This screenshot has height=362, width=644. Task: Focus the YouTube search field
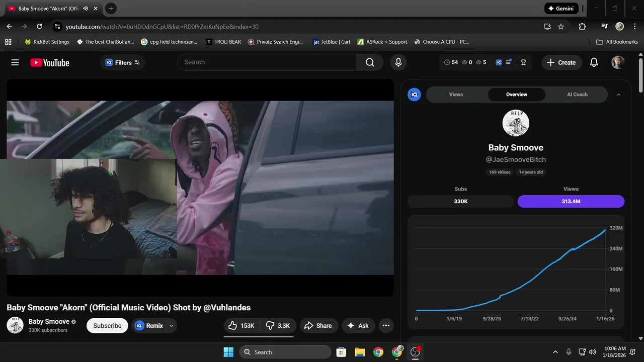click(x=267, y=62)
